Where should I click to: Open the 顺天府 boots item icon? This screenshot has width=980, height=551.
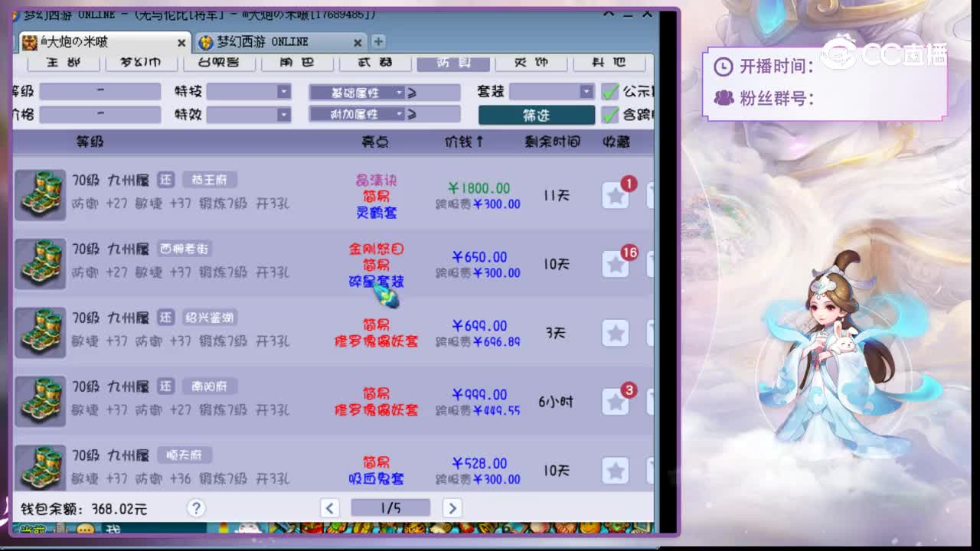point(40,467)
